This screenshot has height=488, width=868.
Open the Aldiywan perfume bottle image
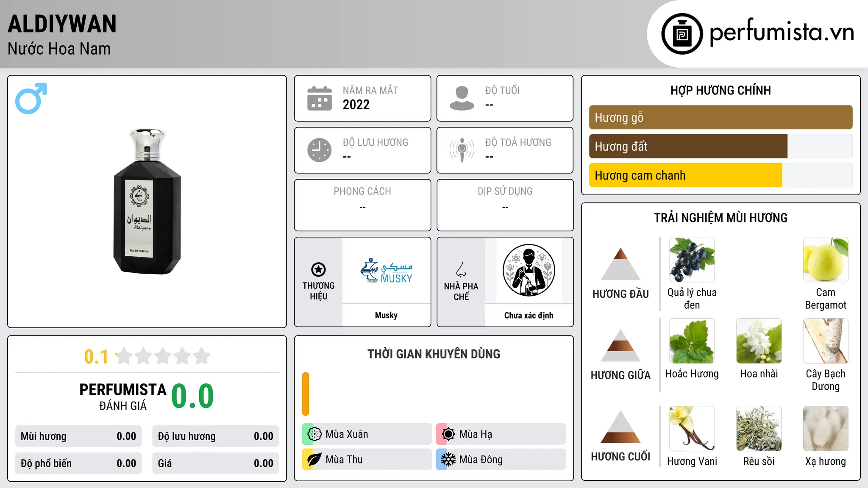click(x=147, y=201)
